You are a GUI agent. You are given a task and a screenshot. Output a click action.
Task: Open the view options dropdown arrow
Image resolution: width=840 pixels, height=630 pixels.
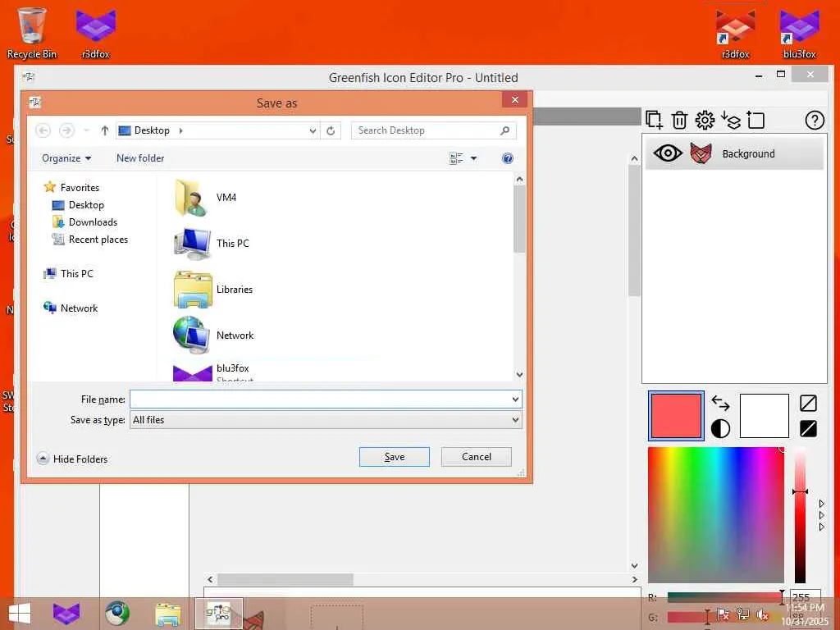coord(473,158)
